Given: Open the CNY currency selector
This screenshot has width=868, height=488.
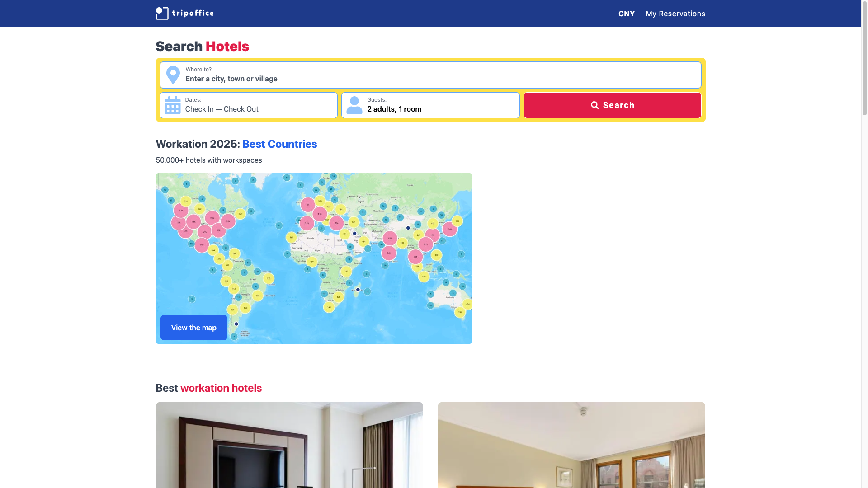Looking at the screenshot, I should pyautogui.click(x=627, y=14).
